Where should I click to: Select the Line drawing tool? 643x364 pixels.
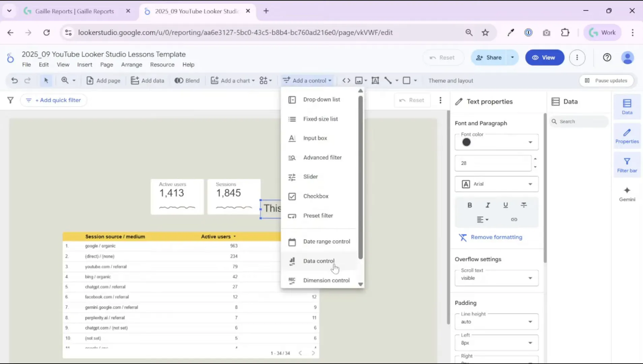click(x=388, y=81)
